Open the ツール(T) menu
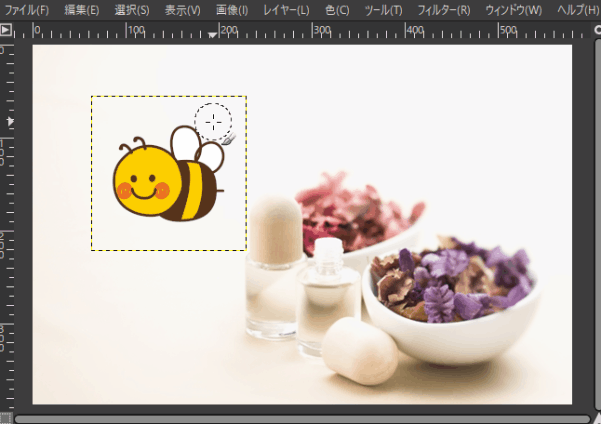The width and height of the screenshot is (601, 424). coord(383,10)
